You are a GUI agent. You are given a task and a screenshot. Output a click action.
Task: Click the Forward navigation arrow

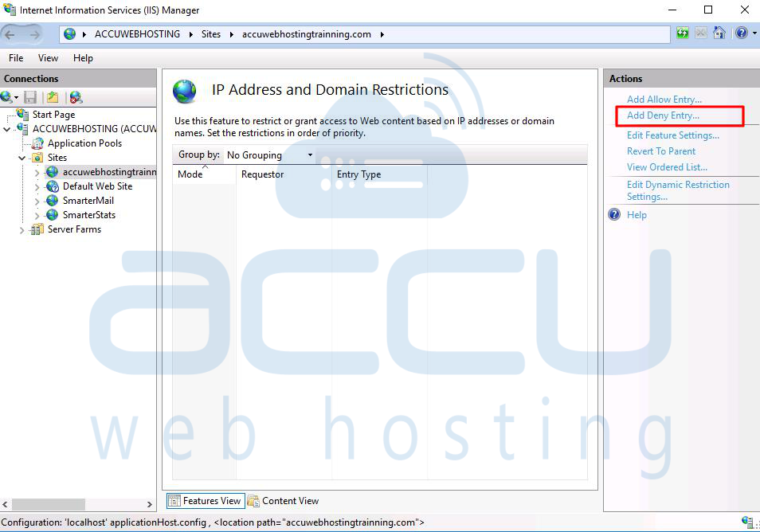[x=34, y=34]
